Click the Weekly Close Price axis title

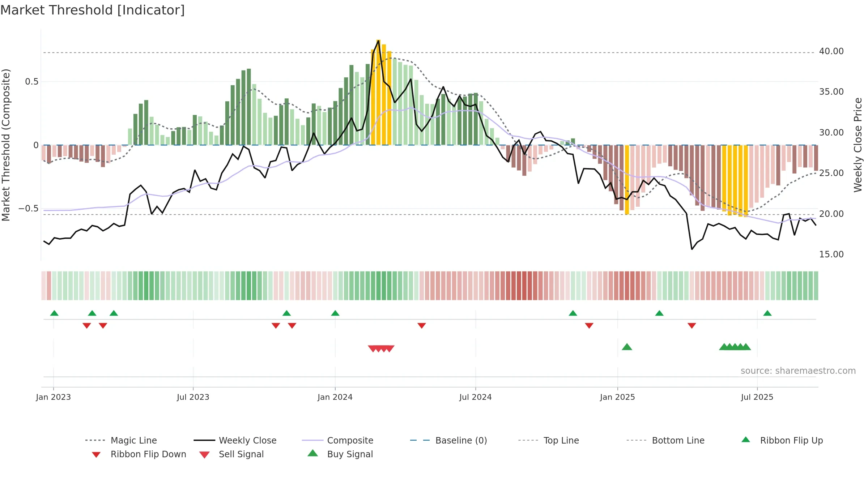[x=858, y=145]
